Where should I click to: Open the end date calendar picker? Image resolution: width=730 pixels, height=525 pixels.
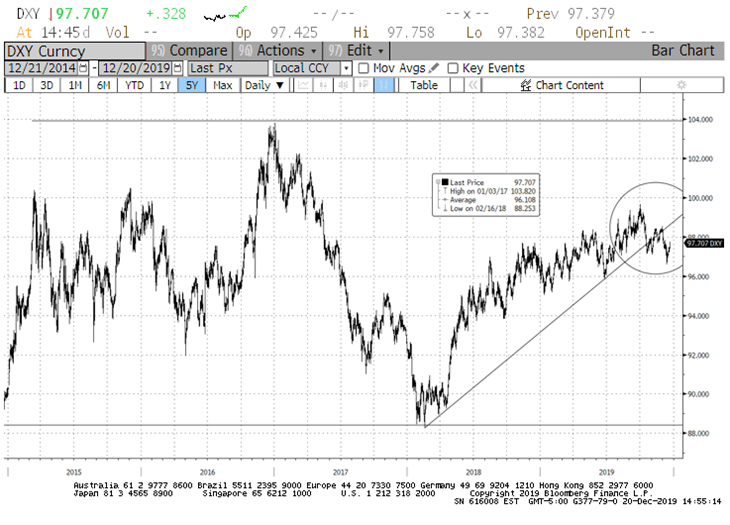tap(177, 68)
